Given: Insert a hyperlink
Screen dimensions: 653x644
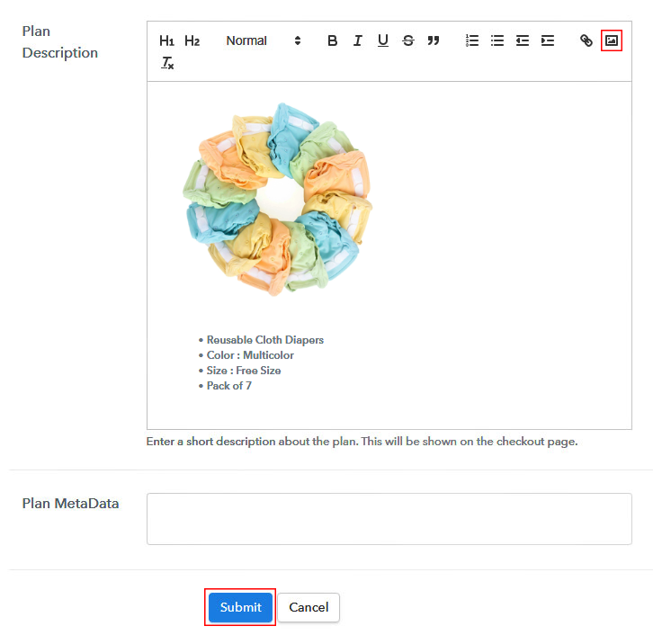Looking at the screenshot, I should 586,40.
